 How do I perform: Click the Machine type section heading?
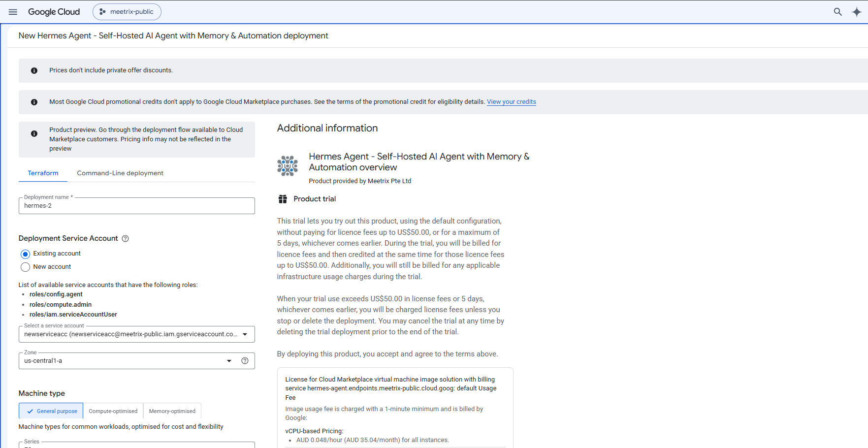(x=42, y=393)
